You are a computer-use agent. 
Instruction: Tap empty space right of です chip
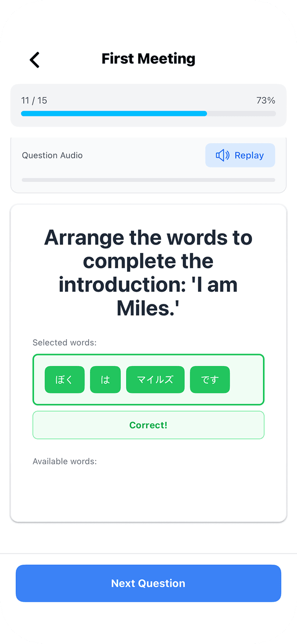pos(246,380)
